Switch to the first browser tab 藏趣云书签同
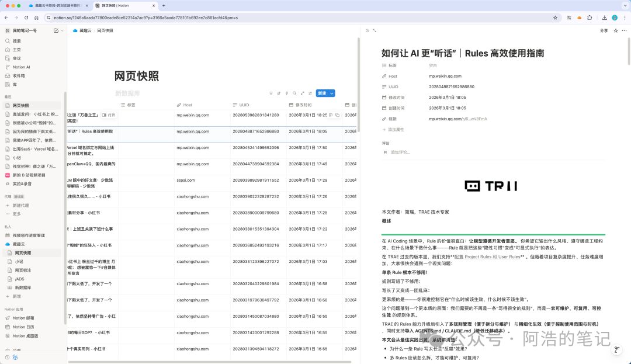The image size is (631, 364). tap(57, 6)
